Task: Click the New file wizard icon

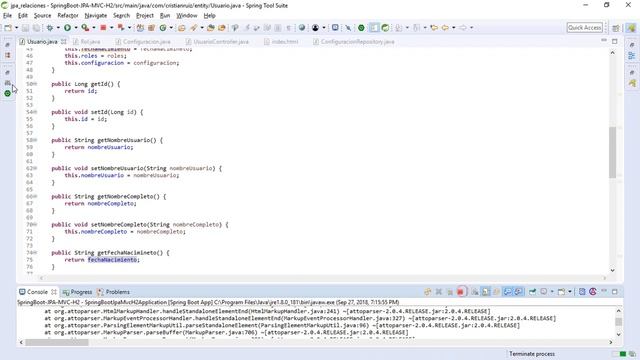Action: click(8, 28)
